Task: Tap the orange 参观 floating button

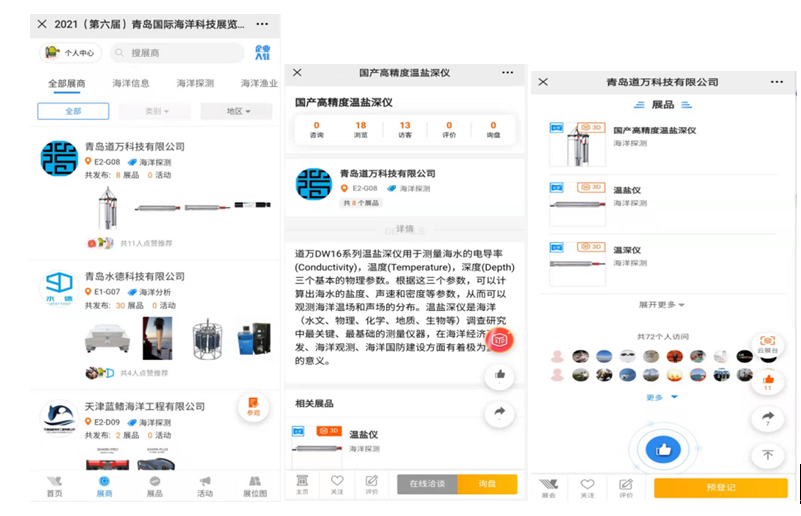Action: (253, 407)
